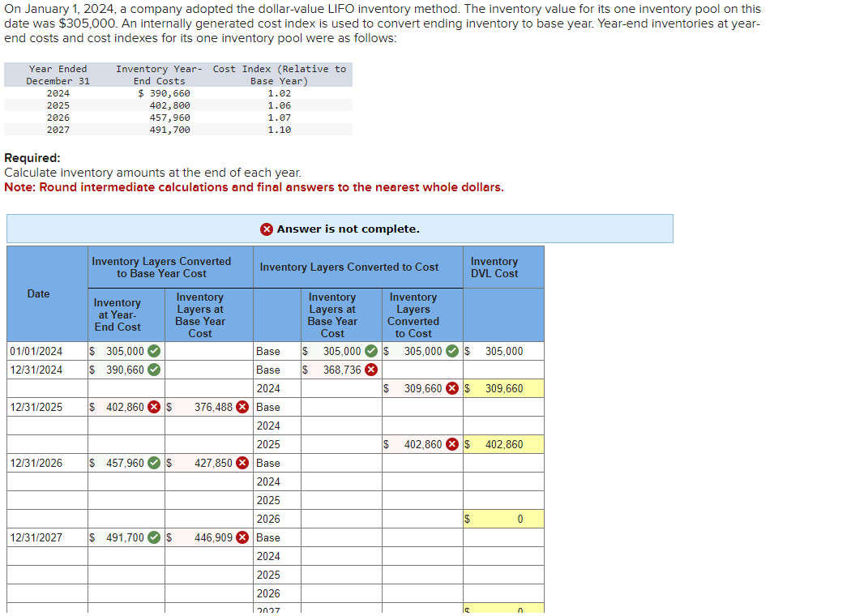Click the 457,960 value in the source data table
Image resolution: width=851 pixels, height=616 pixels.
pyautogui.click(x=170, y=118)
